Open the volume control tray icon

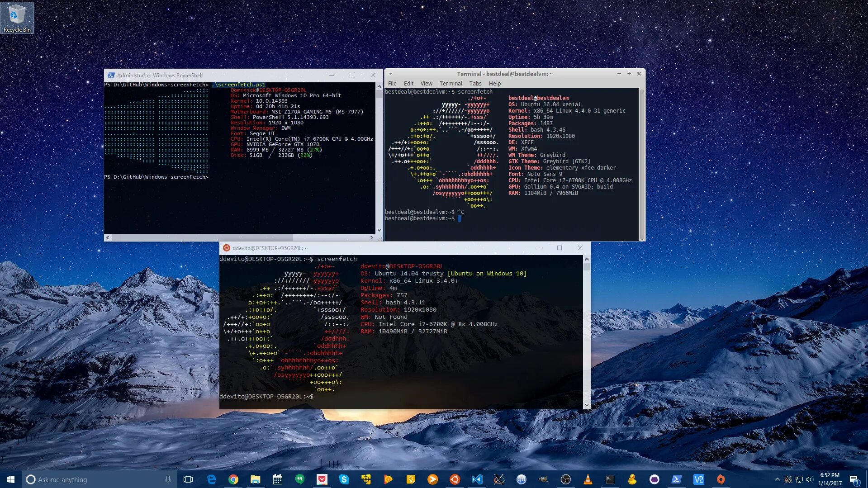[x=810, y=479]
